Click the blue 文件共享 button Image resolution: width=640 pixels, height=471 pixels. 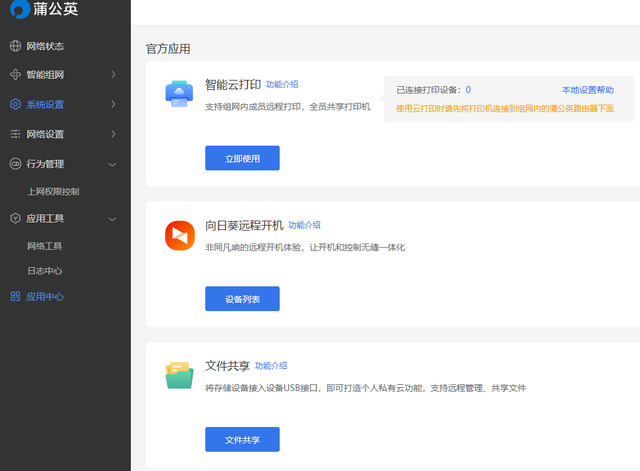click(x=242, y=440)
